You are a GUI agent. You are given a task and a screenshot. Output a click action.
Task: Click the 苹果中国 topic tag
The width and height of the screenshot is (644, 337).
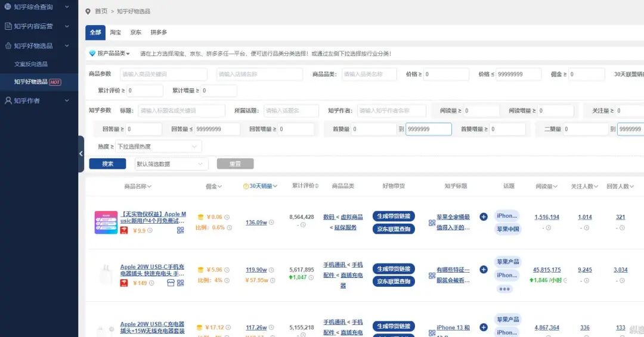click(x=508, y=229)
